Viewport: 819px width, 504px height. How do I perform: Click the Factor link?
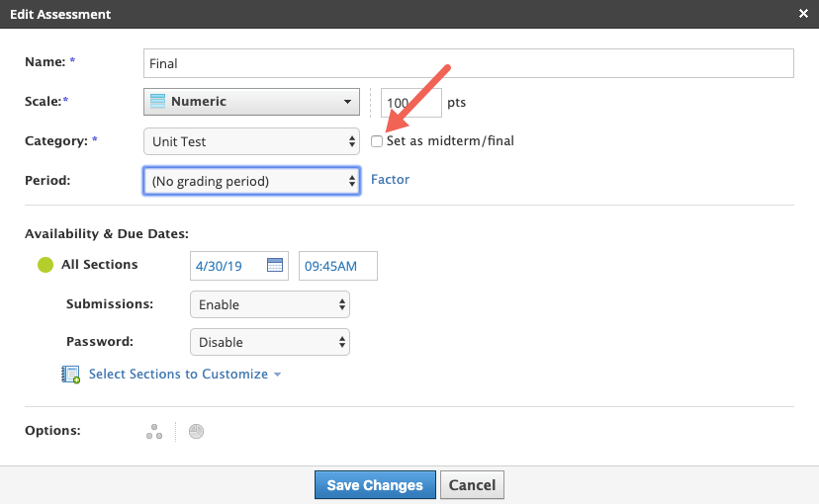pos(390,180)
